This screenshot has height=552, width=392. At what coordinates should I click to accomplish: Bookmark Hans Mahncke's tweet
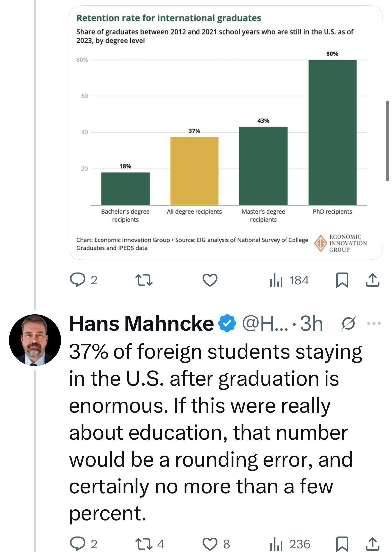click(342, 544)
